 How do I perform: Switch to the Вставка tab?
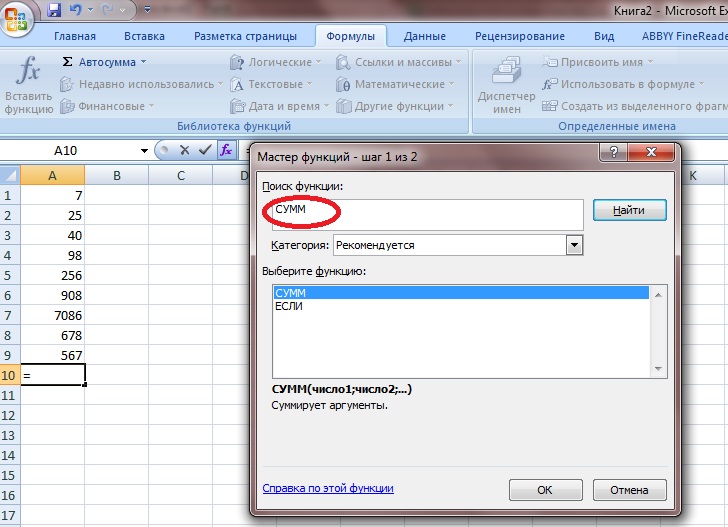144,36
